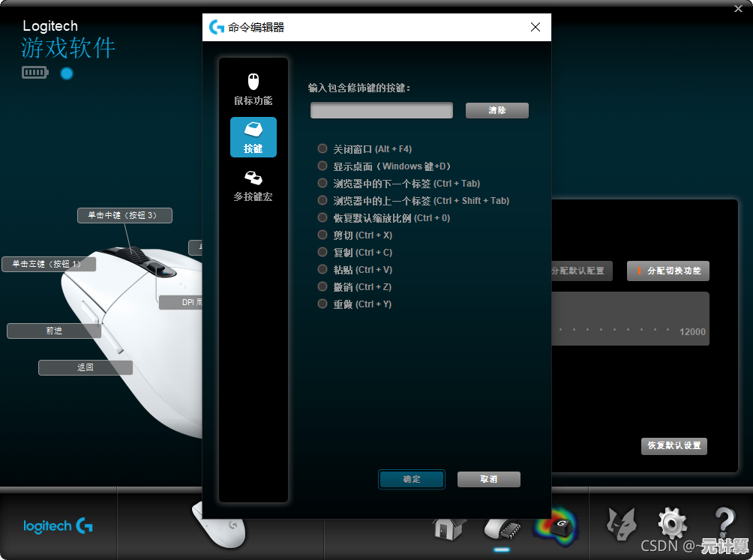
Task: Click the 取消 cancel button
Action: tap(488, 479)
